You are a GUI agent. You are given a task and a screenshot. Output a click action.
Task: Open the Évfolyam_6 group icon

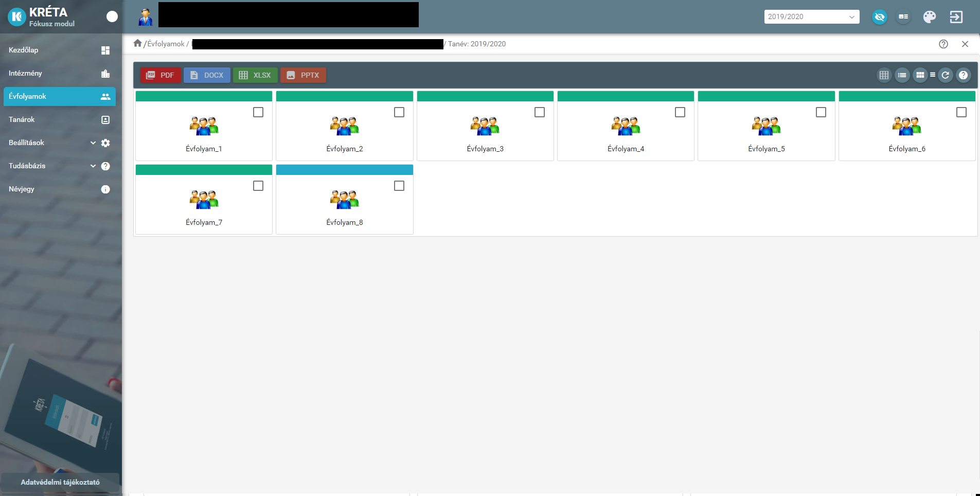[907, 126]
